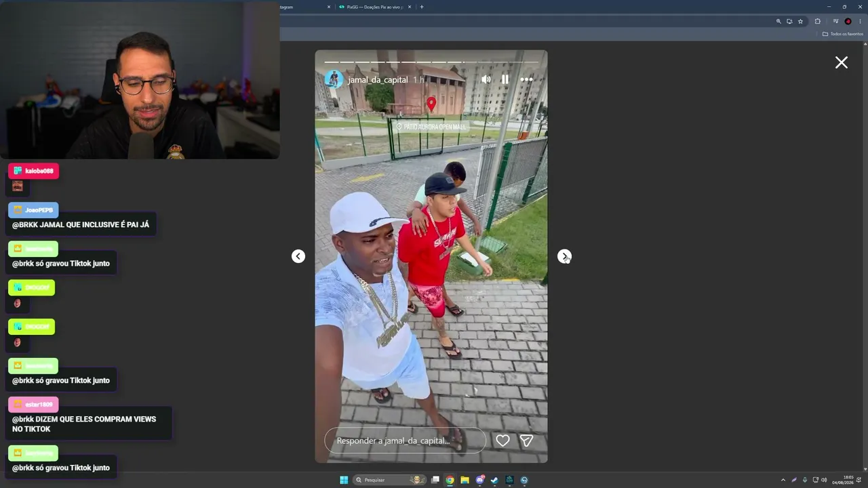Image resolution: width=868 pixels, height=488 pixels.
Task: Open Google Chrome from the taskbar
Action: pos(450,480)
